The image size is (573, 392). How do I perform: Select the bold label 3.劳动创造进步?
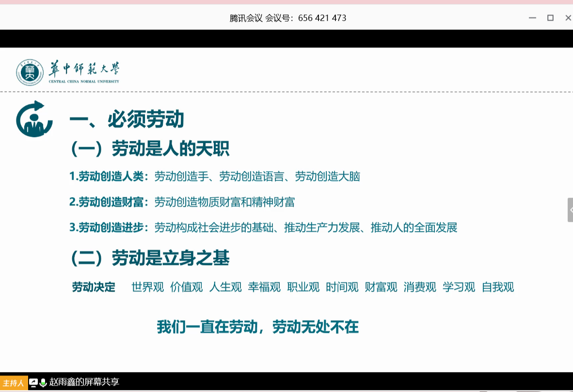(109, 227)
